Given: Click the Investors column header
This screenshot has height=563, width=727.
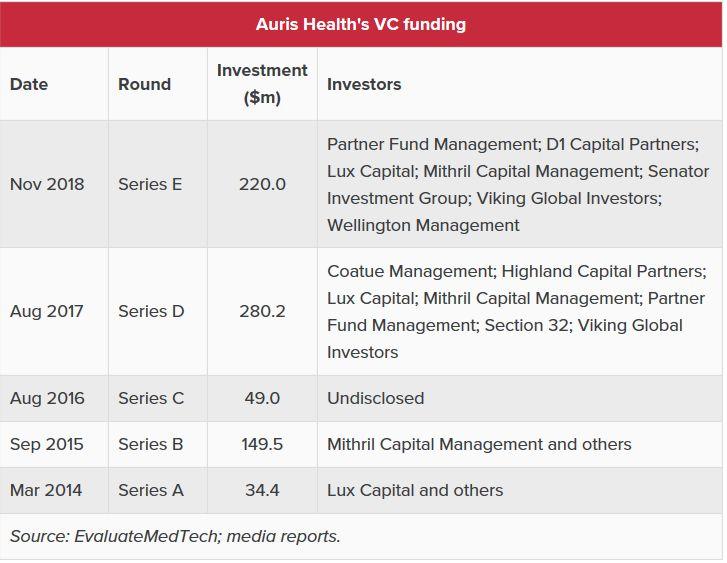Looking at the screenshot, I should coord(364,84).
